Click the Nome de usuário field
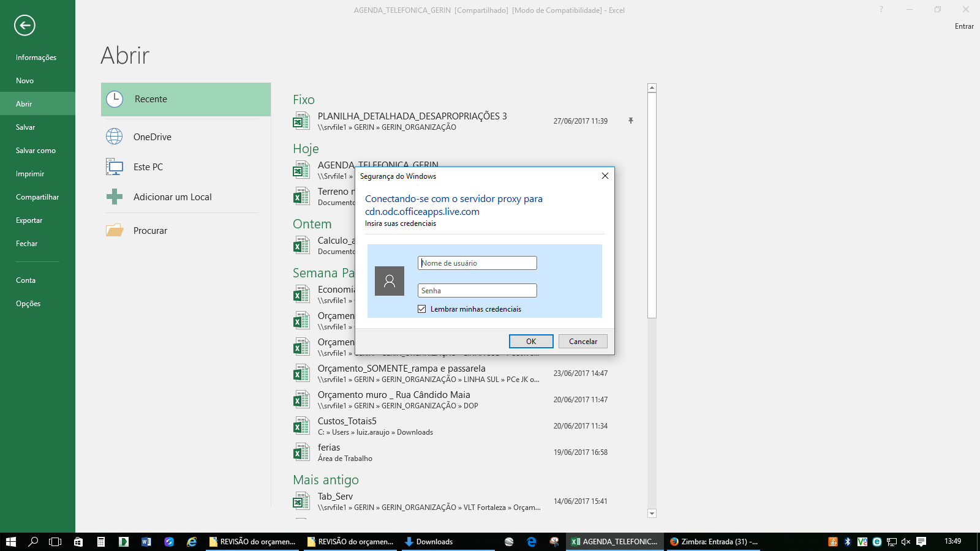The width and height of the screenshot is (980, 551). pyautogui.click(x=477, y=263)
